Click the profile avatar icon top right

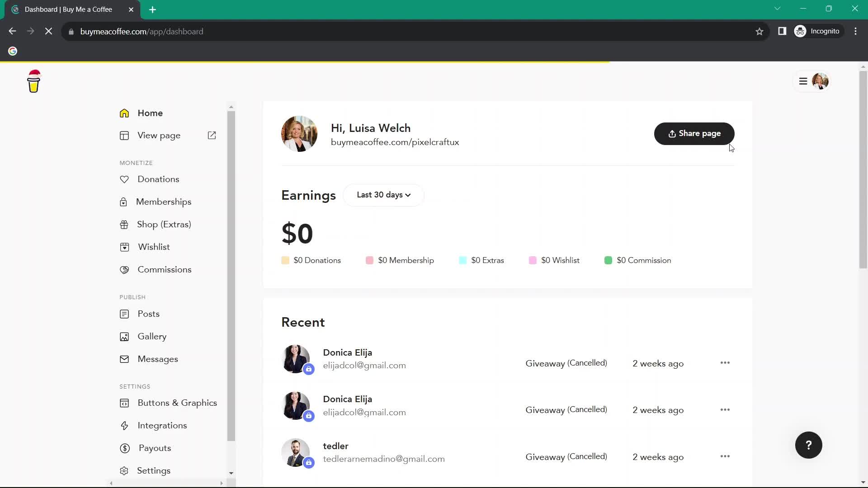pyautogui.click(x=821, y=81)
